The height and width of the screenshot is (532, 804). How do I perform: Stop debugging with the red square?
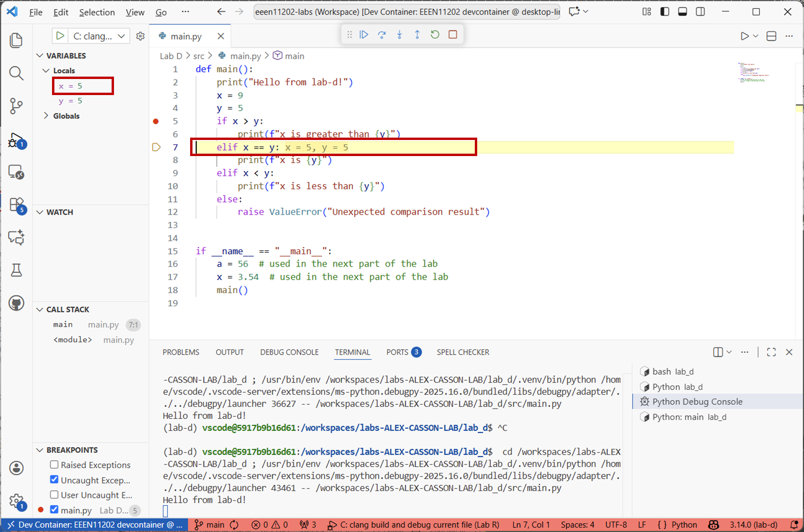point(453,35)
